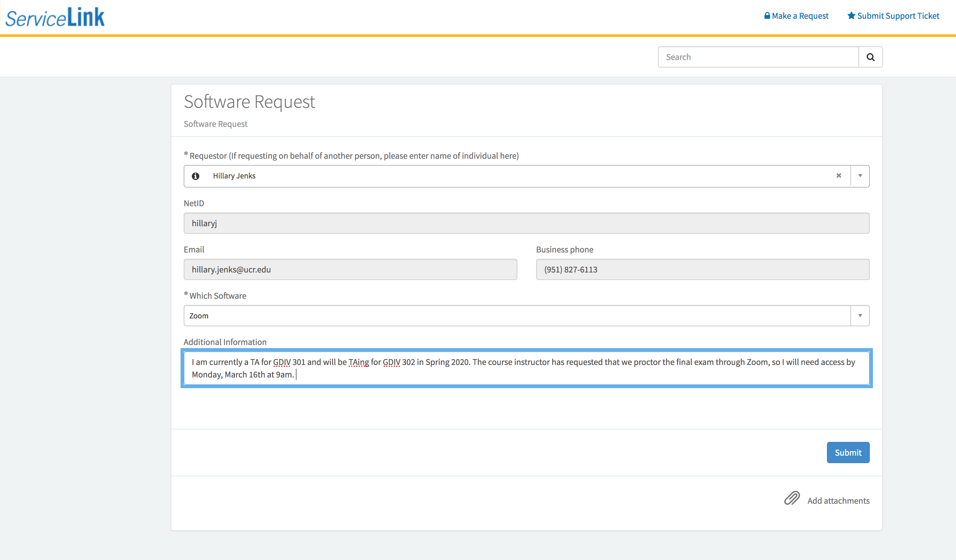Click the star icon beside Submit Support Ticket

[851, 16]
